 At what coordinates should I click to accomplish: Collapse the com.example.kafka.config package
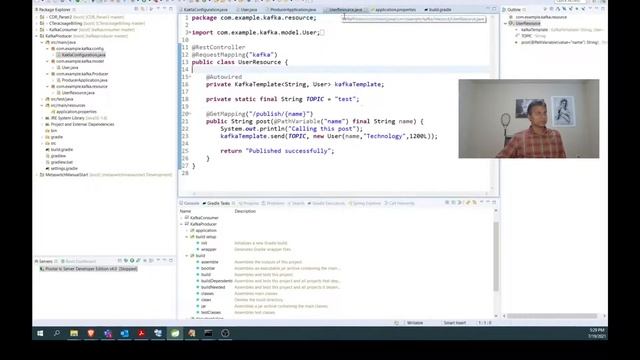[x=47, y=49]
